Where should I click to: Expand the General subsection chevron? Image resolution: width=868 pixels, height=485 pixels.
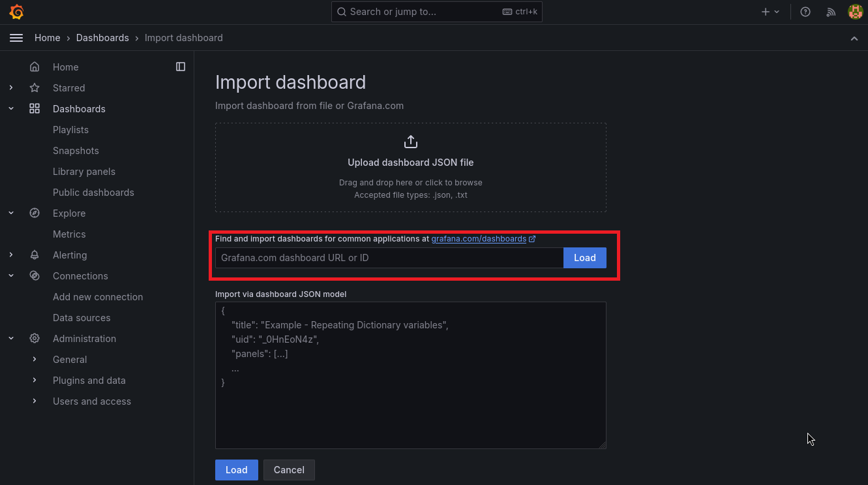35,359
